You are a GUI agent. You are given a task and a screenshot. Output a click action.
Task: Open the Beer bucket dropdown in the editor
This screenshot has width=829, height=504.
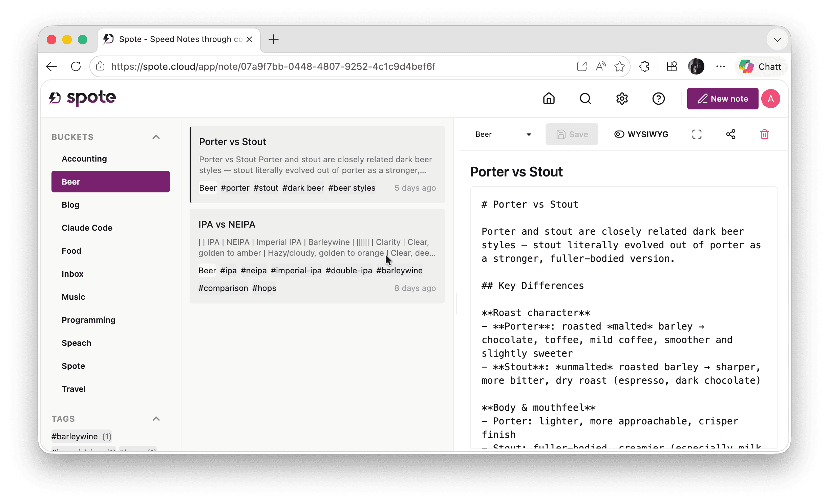pos(503,134)
